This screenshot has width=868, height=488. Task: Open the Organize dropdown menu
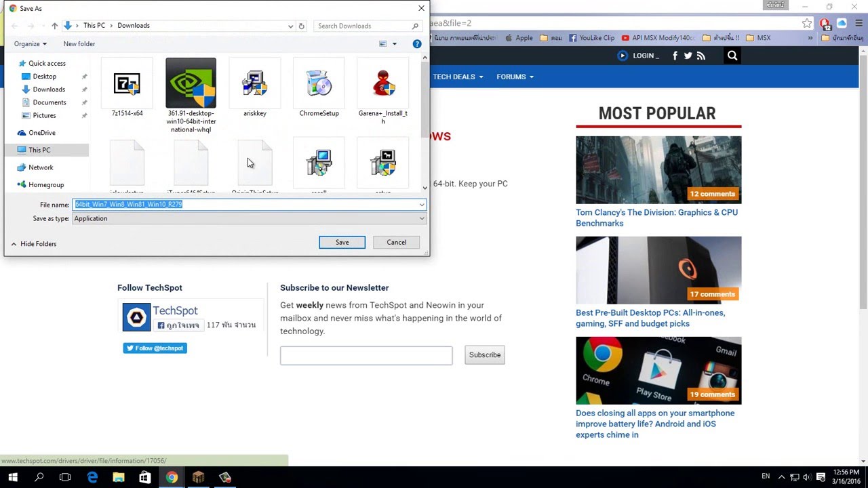click(31, 44)
